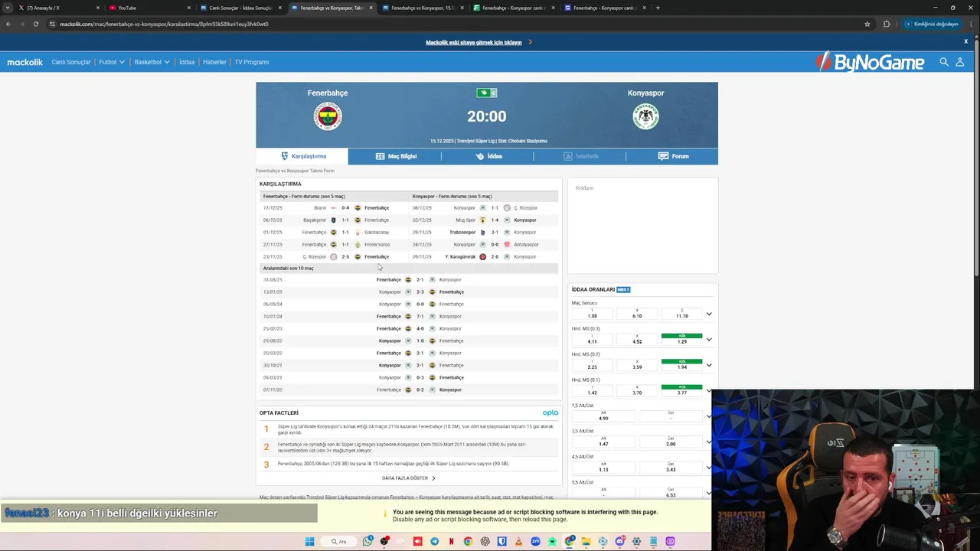Open File Explorer from the taskbar

pyautogui.click(x=586, y=541)
